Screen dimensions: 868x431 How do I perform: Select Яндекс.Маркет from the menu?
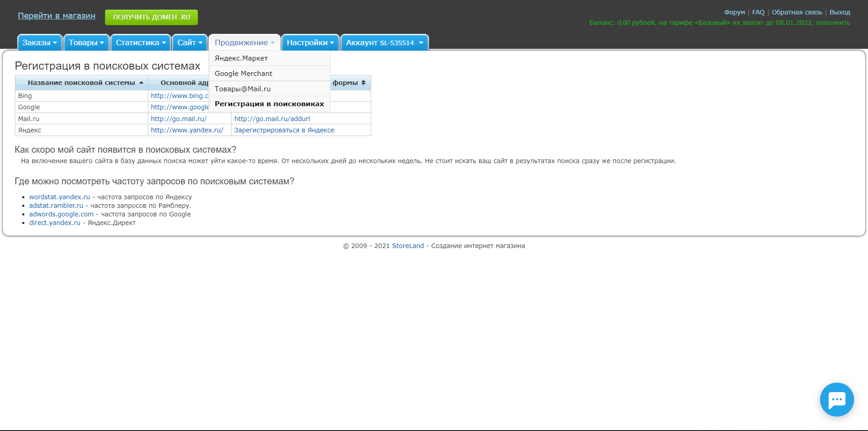(x=269, y=58)
